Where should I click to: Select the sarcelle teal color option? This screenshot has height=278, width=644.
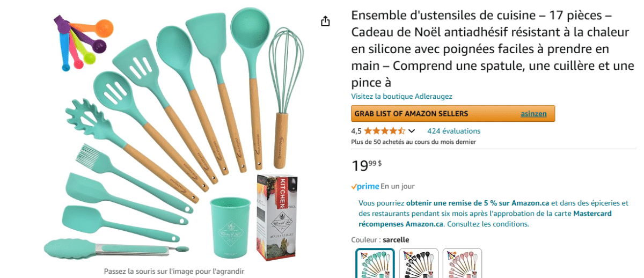375,264
